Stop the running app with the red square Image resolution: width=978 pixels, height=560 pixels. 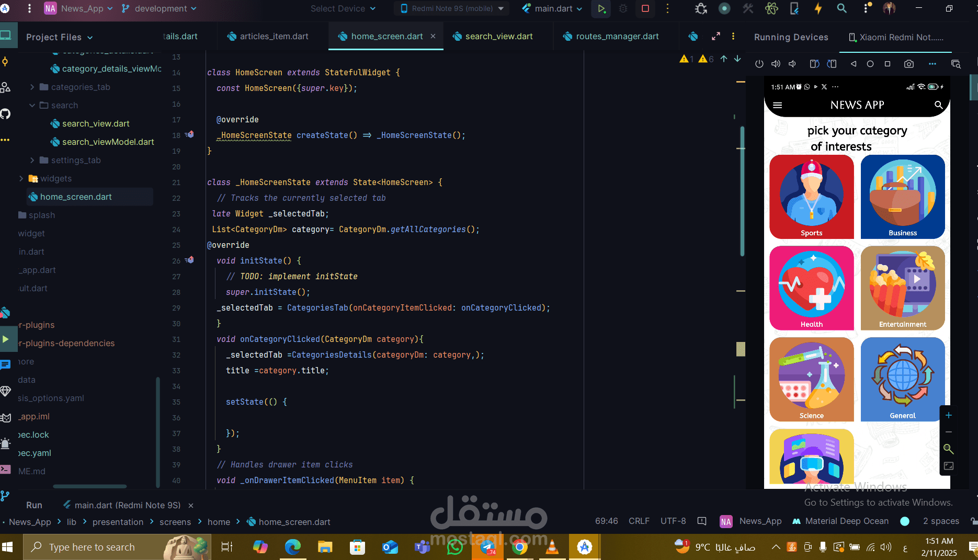[x=645, y=9]
